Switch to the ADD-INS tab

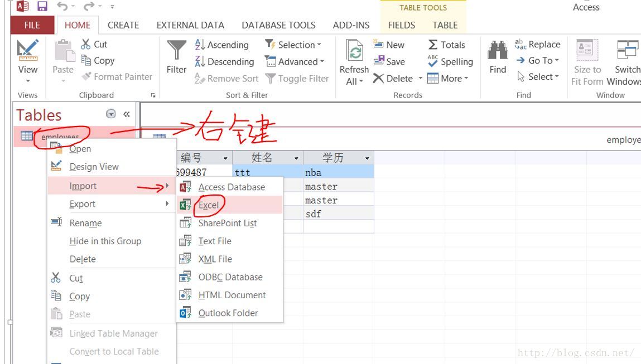point(351,25)
